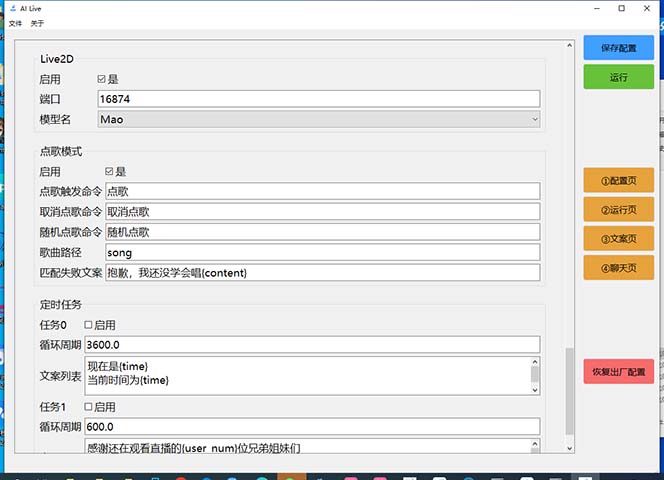664x480 pixels.
Task: Toggle the Live2D 启用 checkbox
Action: point(102,79)
